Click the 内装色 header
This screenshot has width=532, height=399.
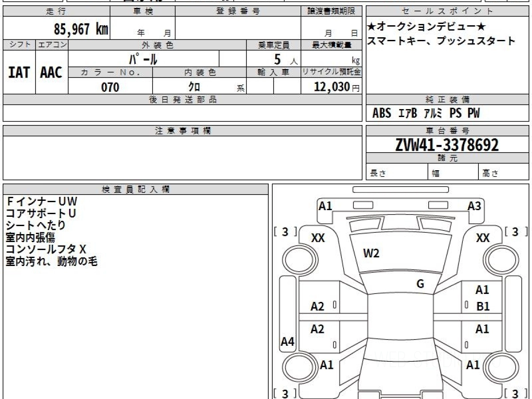click(199, 73)
